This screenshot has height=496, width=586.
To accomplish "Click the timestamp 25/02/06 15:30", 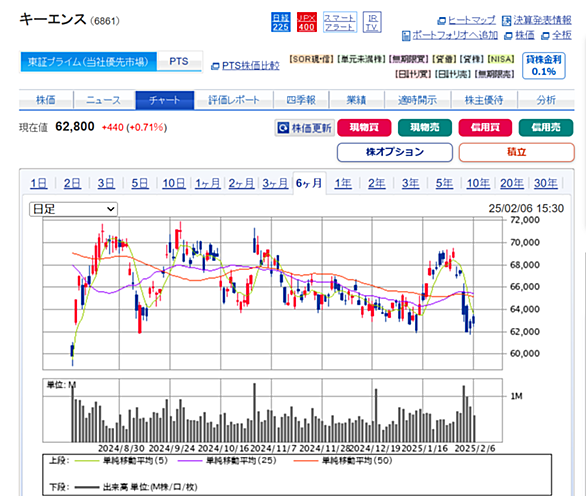I will coord(526,209).
